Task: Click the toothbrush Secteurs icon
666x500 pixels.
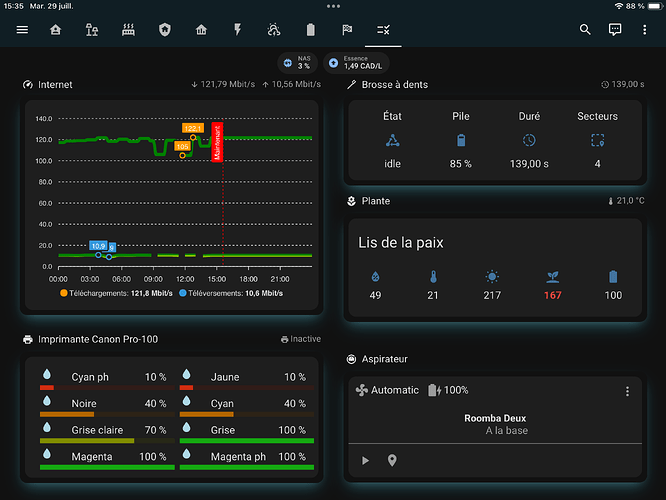Action: pyautogui.click(x=598, y=141)
